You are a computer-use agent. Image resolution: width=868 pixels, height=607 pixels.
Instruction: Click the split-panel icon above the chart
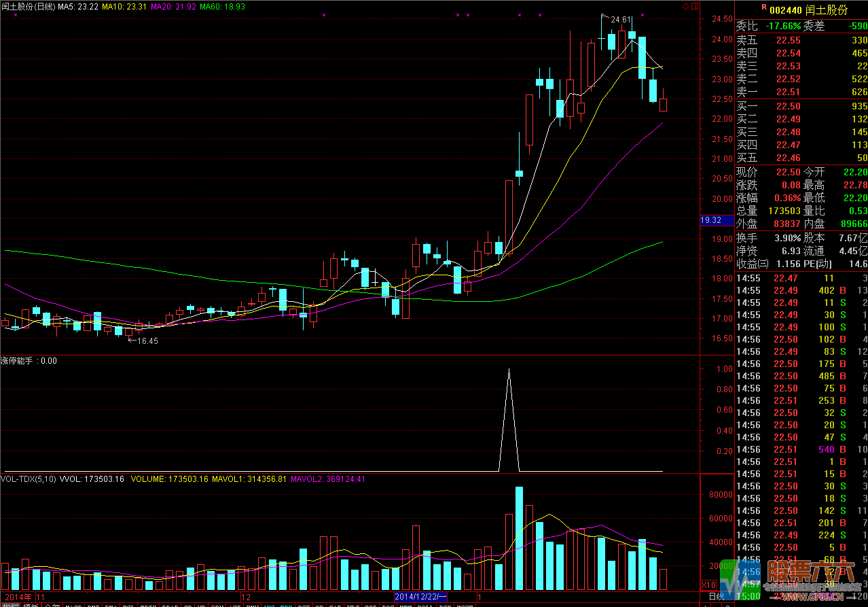click(x=693, y=6)
